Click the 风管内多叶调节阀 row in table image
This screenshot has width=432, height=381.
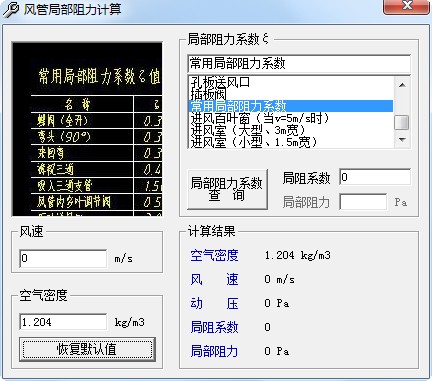[97, 202]
